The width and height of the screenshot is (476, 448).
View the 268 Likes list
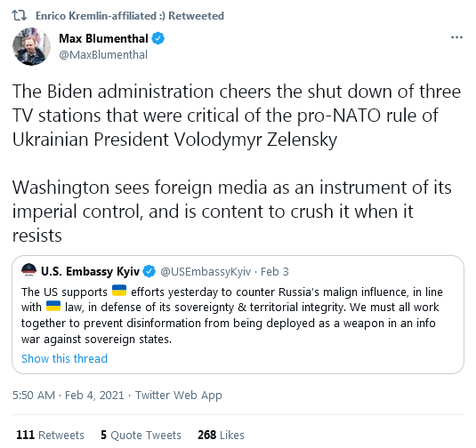point(221,435)
